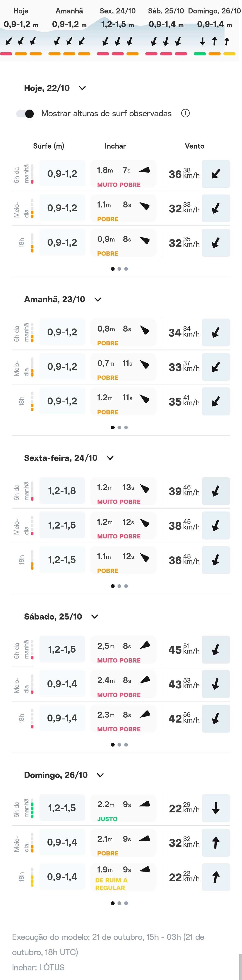Screen dimensions: 242x980
Task: Click green rating bar under Domingo header
Action: 200,54
